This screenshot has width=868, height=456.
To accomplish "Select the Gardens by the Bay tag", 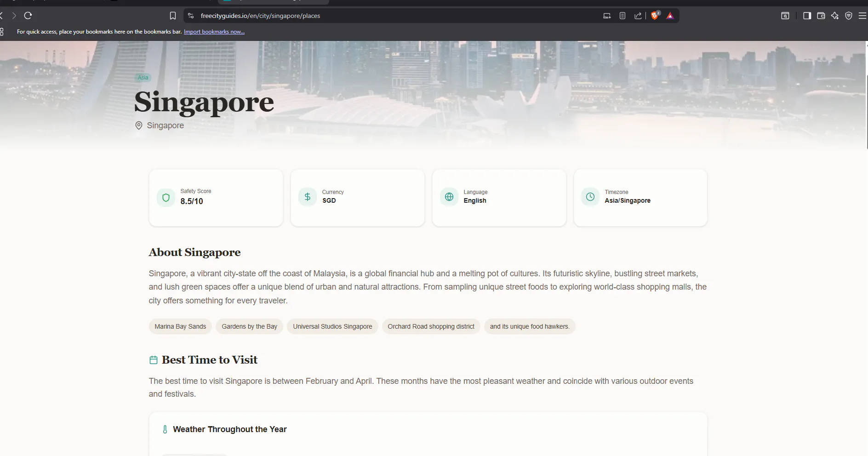I will pyautogui.click(x=250, y=326).
